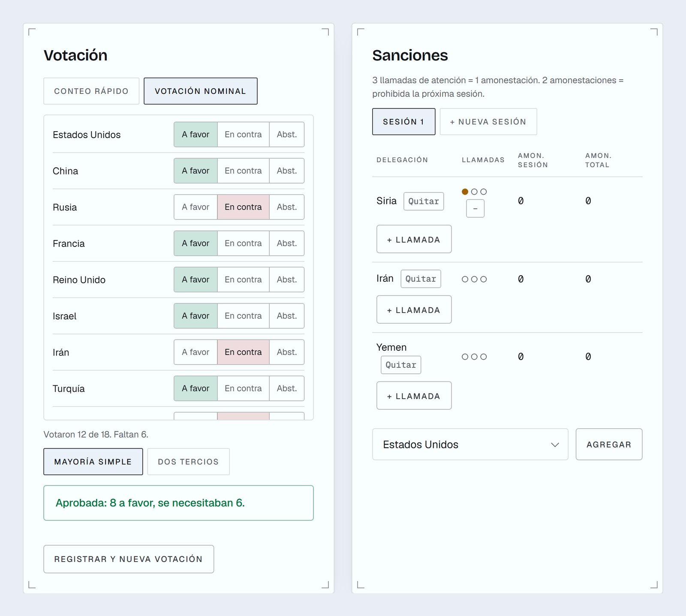Mark Irán as Abst. in voting list
The width and height of the screenshot is (686, 616).
point(286,352)
